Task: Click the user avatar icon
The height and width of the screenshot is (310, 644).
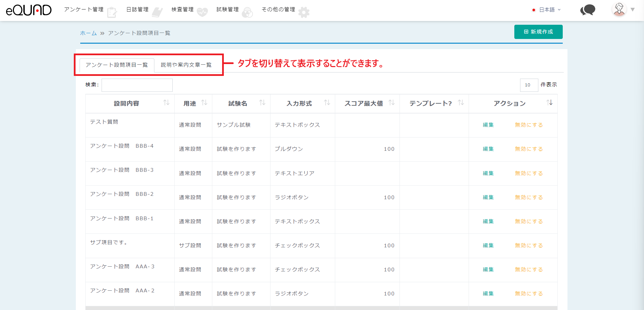Action: [619, 9]
